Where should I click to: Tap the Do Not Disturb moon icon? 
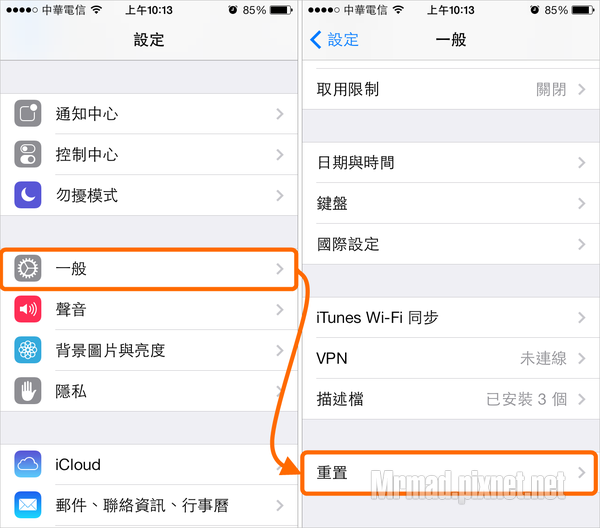[x=28, y=195]
